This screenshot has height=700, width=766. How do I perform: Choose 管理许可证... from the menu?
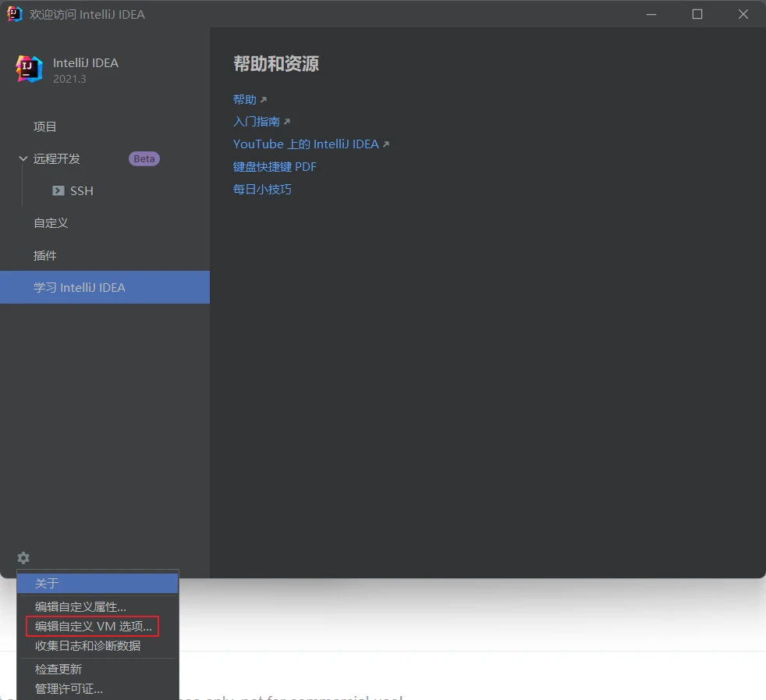(98, 689)
